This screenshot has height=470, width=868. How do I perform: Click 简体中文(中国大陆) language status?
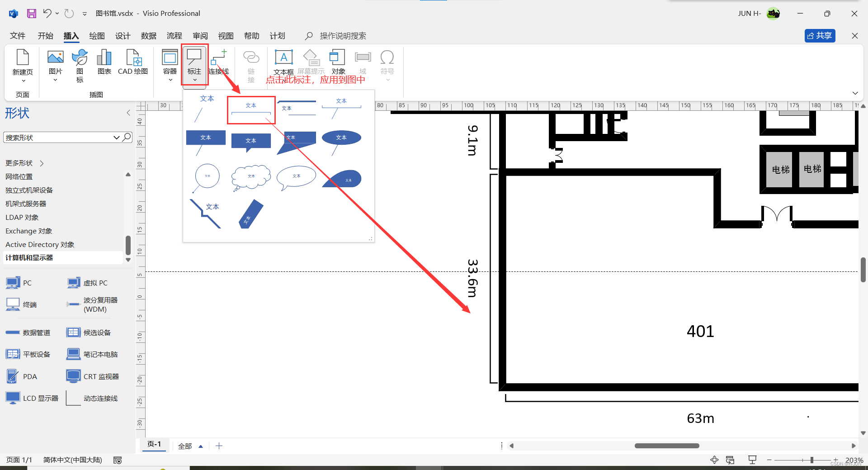(x=73, y=460)
